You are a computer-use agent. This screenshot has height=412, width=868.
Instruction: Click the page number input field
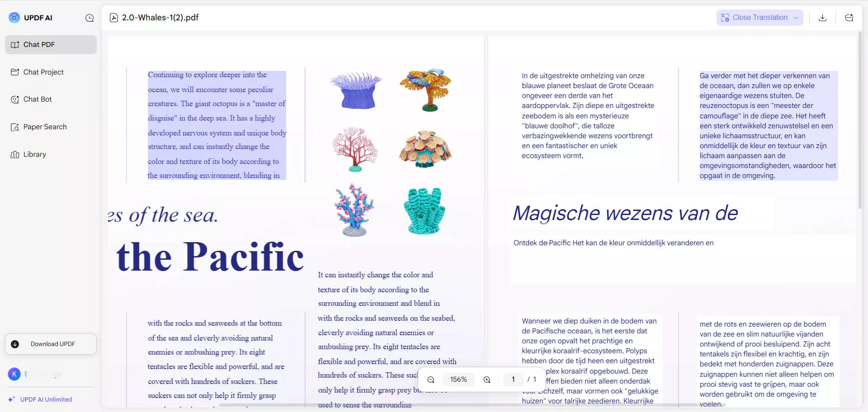point(513,379)
